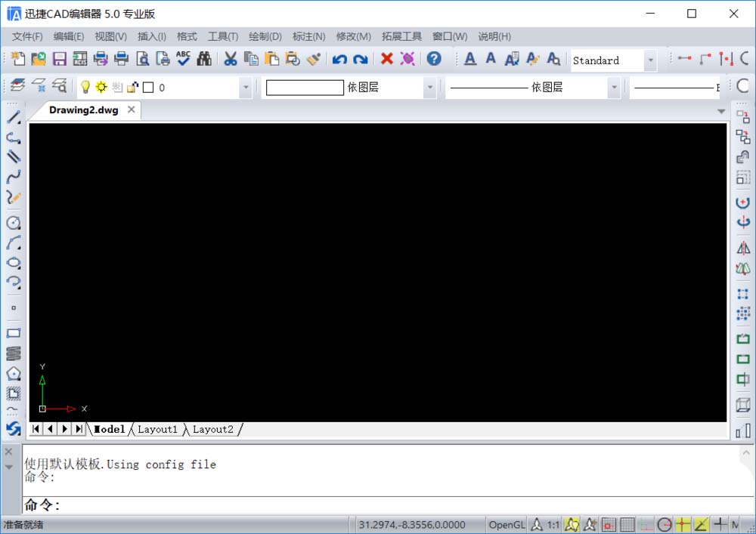This screenshot has width=756, height=534.
Task: Delete with the red X icon
Action: click(x=386, y=59)
